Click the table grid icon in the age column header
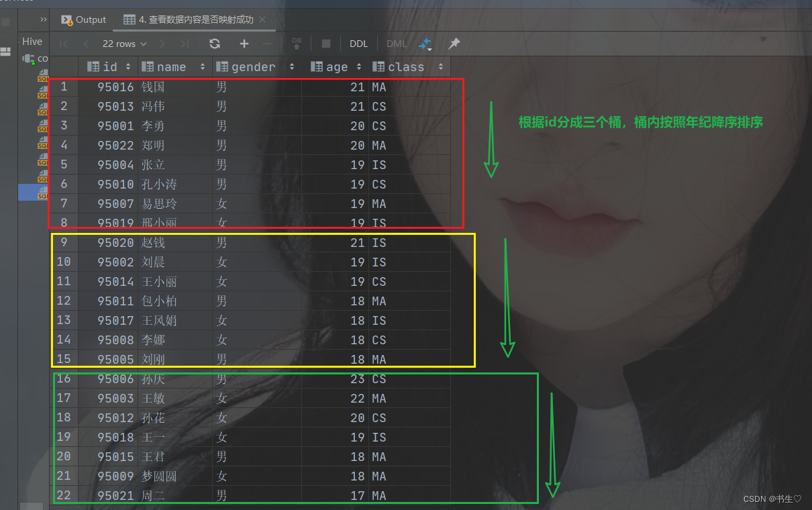The width and height of the screenshot is (812, 510). click(317, 66)
